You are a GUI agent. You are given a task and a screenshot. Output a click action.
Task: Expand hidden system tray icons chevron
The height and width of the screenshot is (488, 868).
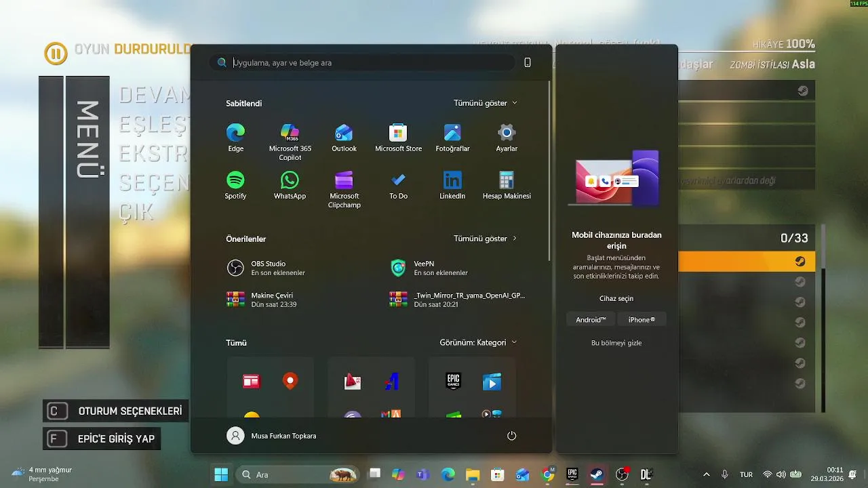pyautogui.click(x=707, y=474)
